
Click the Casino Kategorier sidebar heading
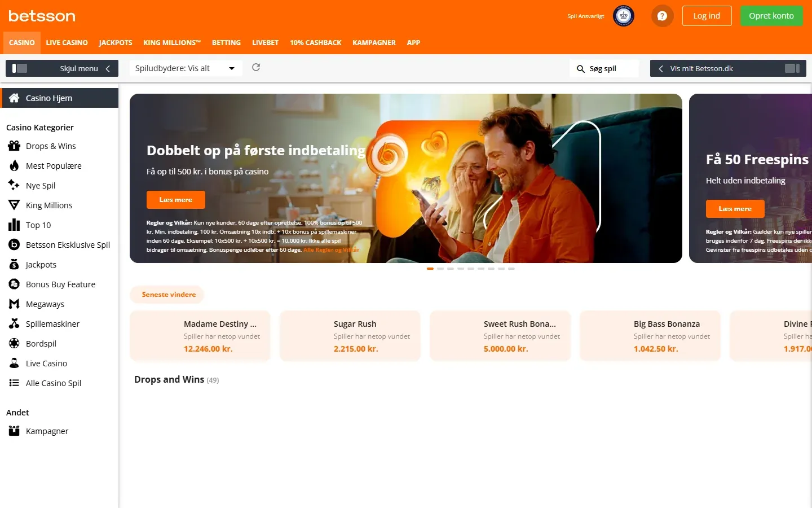coord(40,128)
